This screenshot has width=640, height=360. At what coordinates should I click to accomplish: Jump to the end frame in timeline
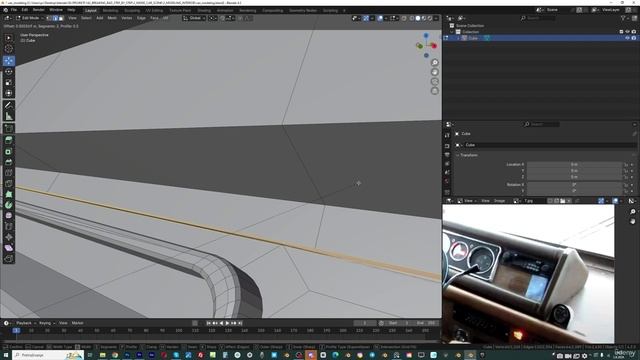[x=240, y=323]
